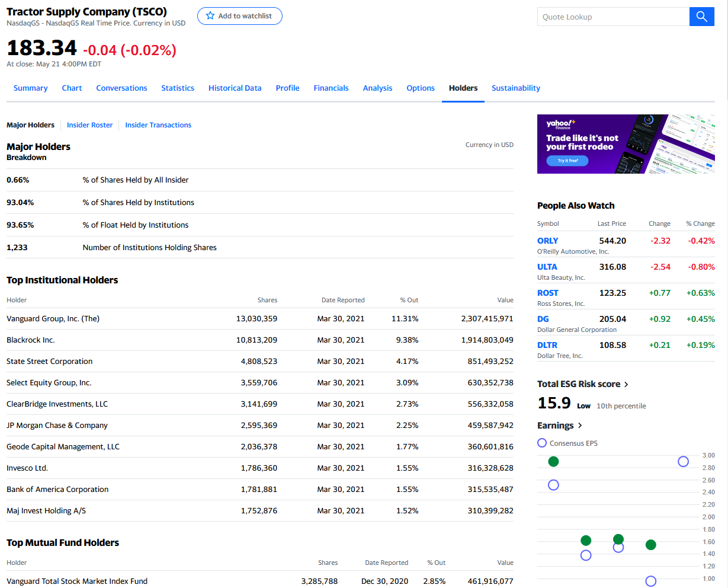Image resolution: width=728 pixels, height=588 pixels.
Task: Select ClearBridge Investments, LLC holder name
Action: click(57, 404)
